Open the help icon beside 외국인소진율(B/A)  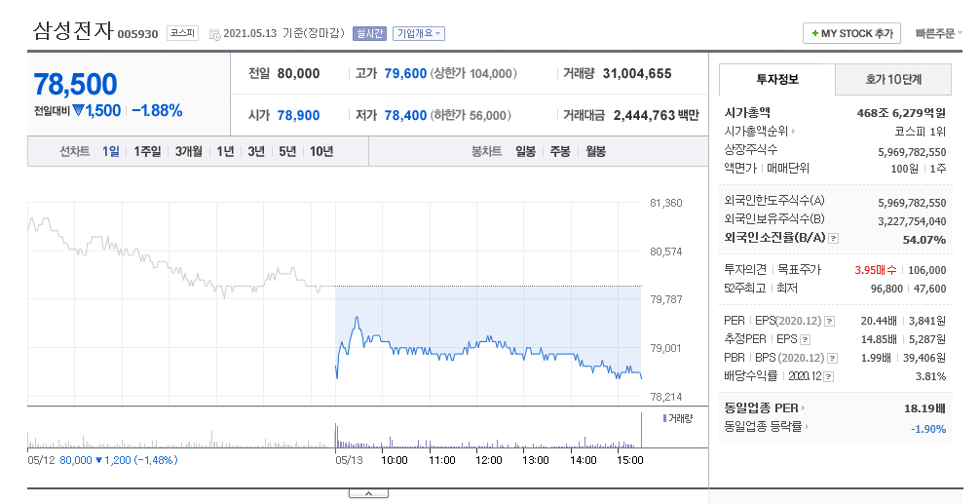833,238
